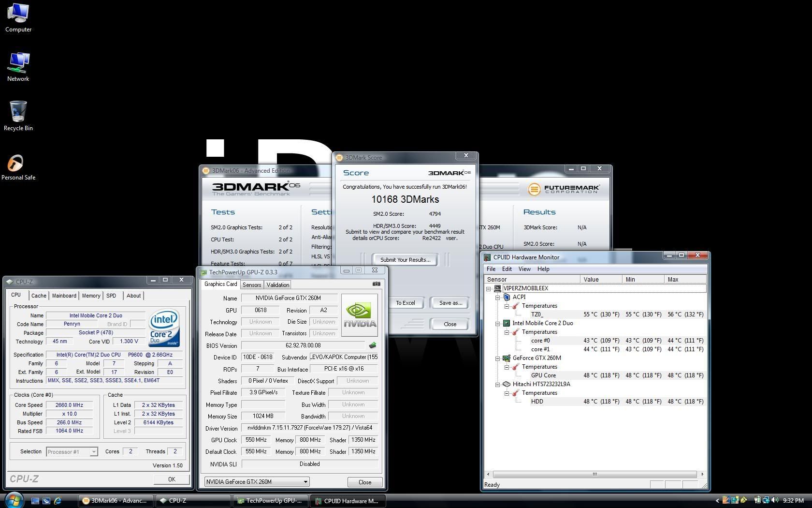Open the GPU selection dropdown in GPU-Z
Viewport: 812px width, 508px height.
point(257,482)
